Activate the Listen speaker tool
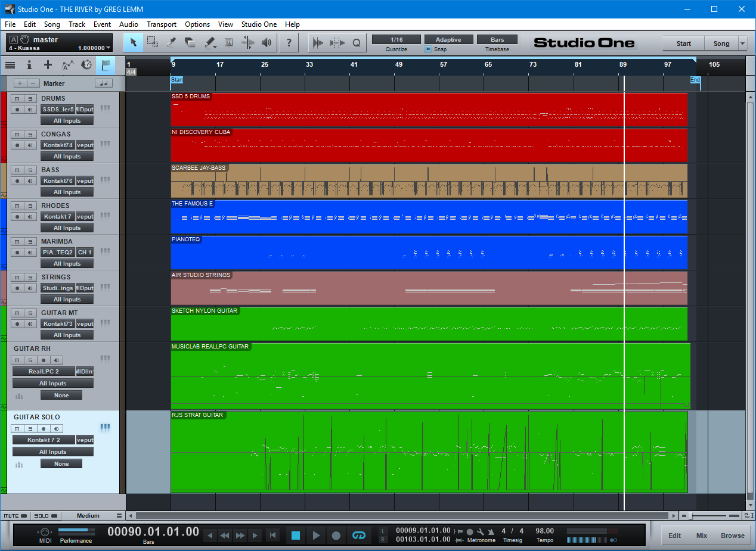Image resolution: width=756 pixels, height=551 pixels. [267, 42]
